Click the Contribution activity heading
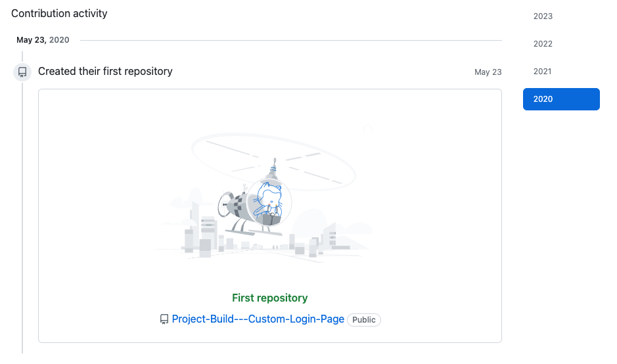 [x=59, y=13]
